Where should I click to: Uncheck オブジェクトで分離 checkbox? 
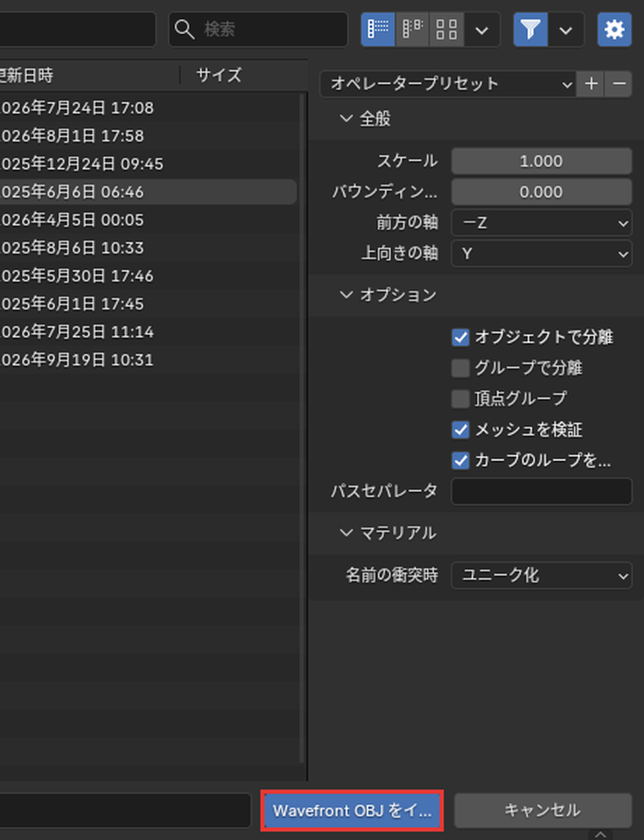tap(460, 338)
